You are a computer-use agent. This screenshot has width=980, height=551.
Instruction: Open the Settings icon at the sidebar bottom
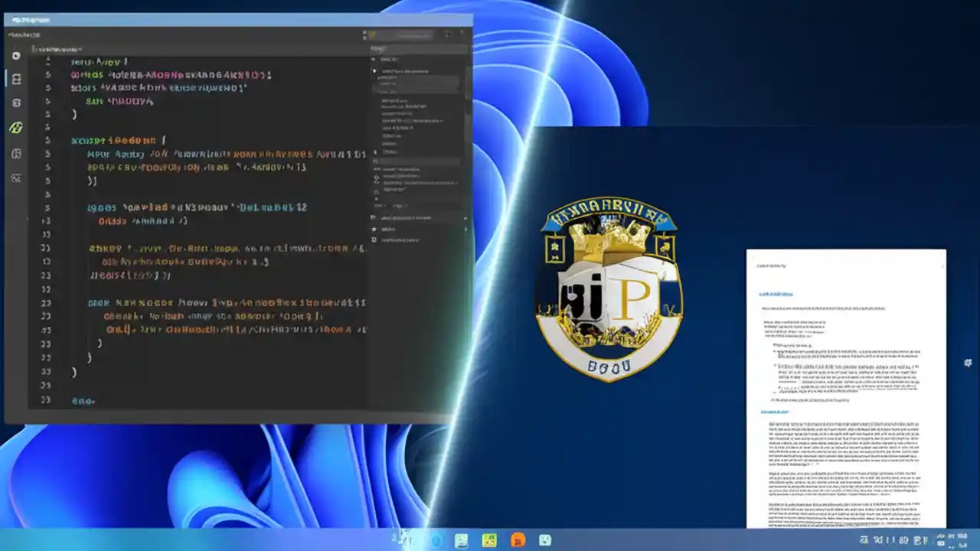coord(15,178)
